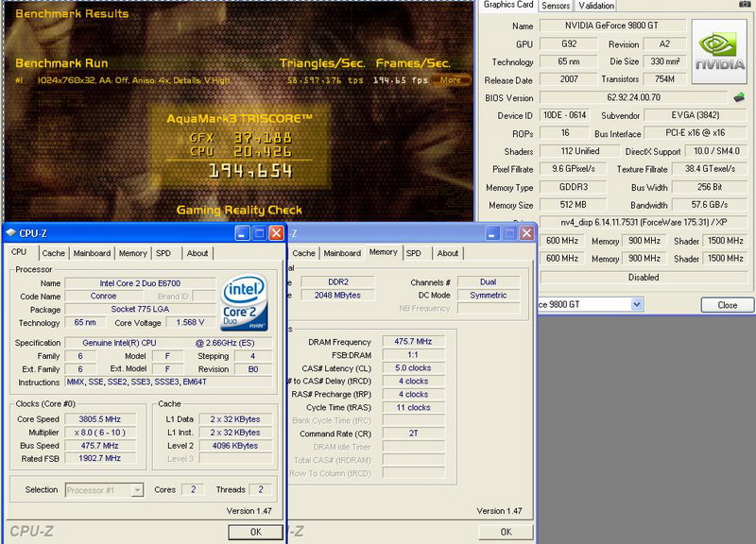Click the Multiplier value x 8.0 ( 6 - 10 )

pos(100,433)
